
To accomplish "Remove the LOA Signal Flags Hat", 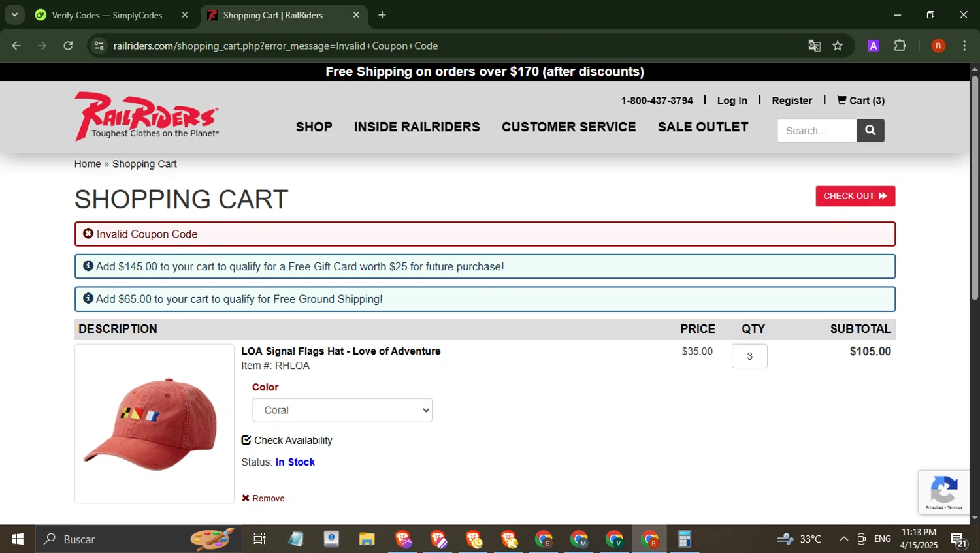I will pos(263,498).
